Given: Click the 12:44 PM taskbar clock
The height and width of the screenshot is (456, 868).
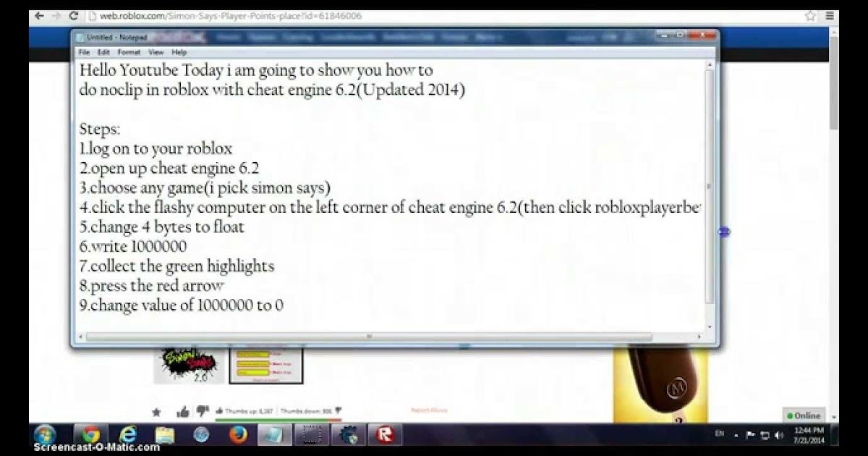Looking at the screenshot, I should (x=809, y=434).
